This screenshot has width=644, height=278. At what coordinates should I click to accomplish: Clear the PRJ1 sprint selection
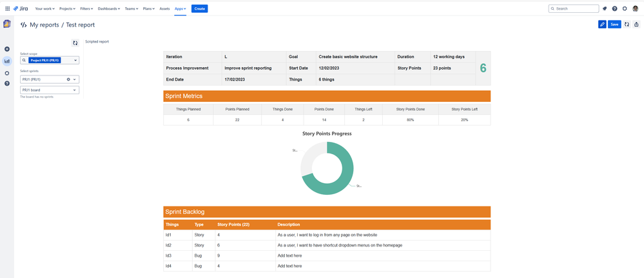[x=68, y=79]
